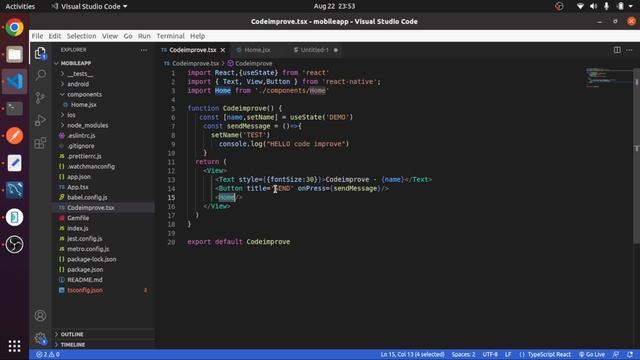Open the Explorer view in activity bar
Viewport: 640px width, 360px height.
tap(40, 53)
